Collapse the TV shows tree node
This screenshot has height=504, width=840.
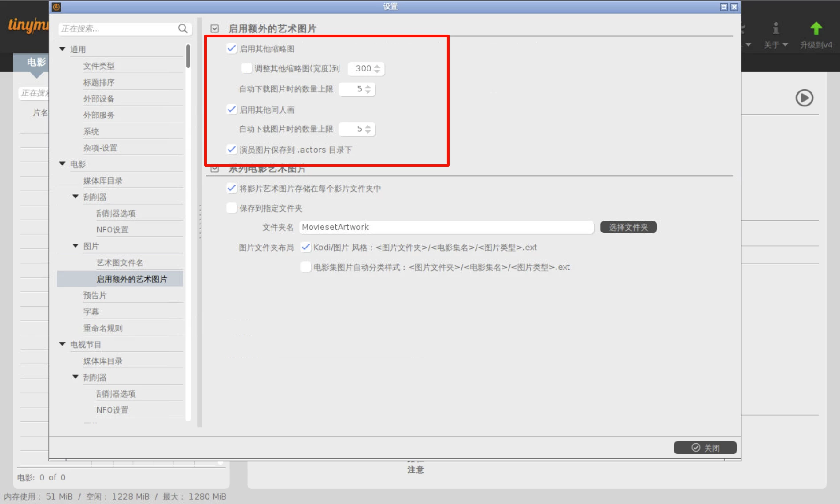pyautogui.click(x=63, y=344)
